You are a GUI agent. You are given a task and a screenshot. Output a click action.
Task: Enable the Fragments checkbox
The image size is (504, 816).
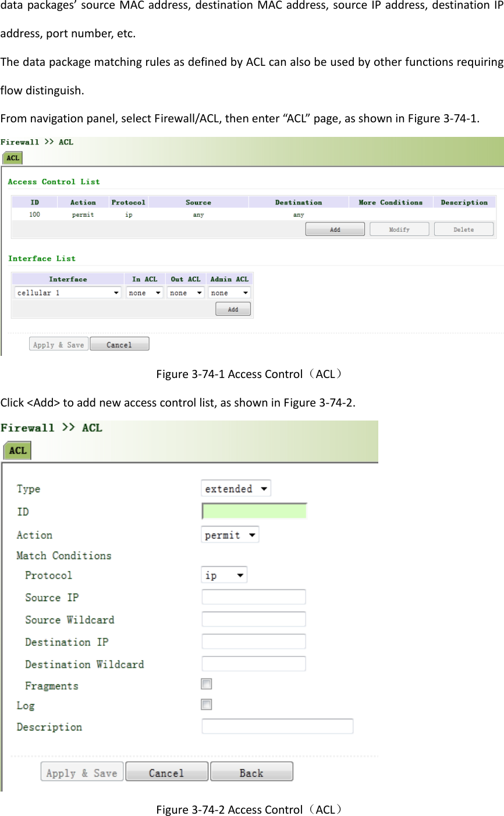(x=206, y=683)
